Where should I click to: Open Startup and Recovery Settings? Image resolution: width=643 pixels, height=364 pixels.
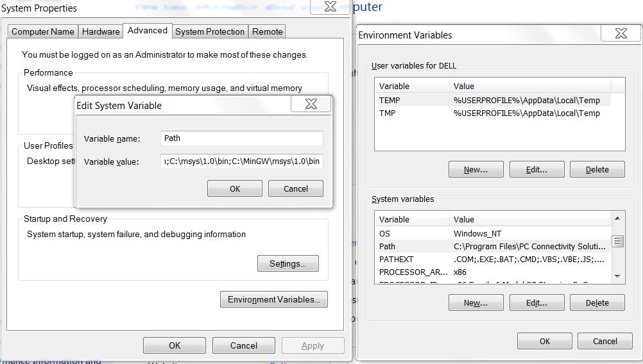click(x=288, y=263)
